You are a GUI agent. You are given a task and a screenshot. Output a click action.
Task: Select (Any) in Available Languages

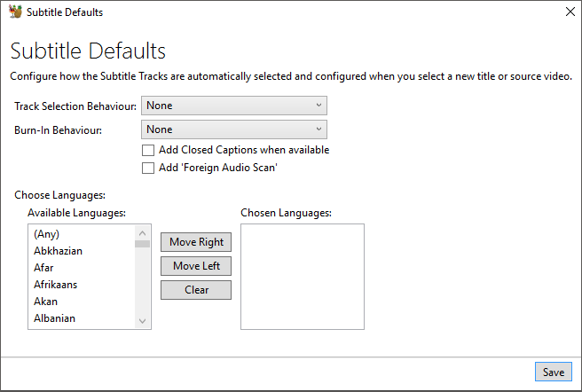point(46,234)
